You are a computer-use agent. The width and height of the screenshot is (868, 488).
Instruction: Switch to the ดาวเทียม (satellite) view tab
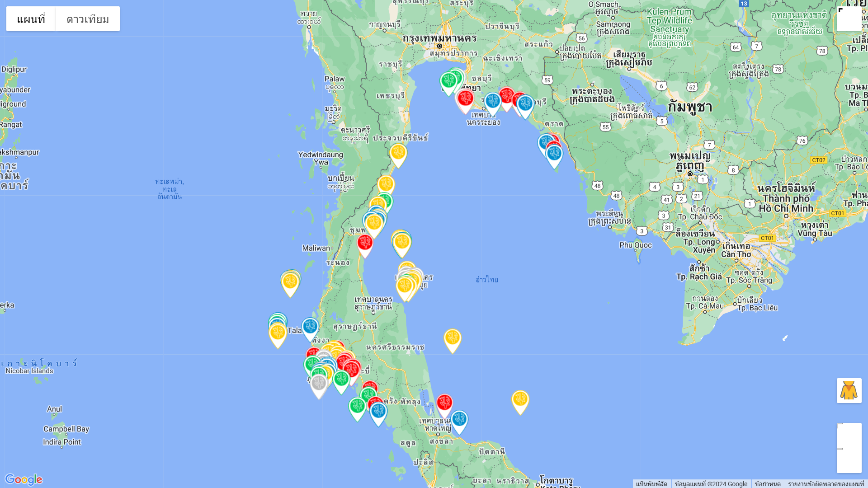(x=88, y=19)
